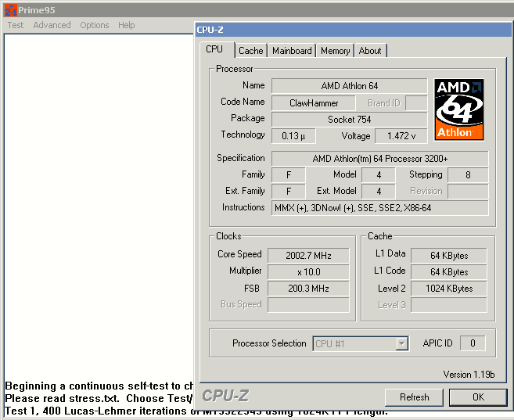
Task: Click the Prime95 title bar icon
Action: point(11,10)
